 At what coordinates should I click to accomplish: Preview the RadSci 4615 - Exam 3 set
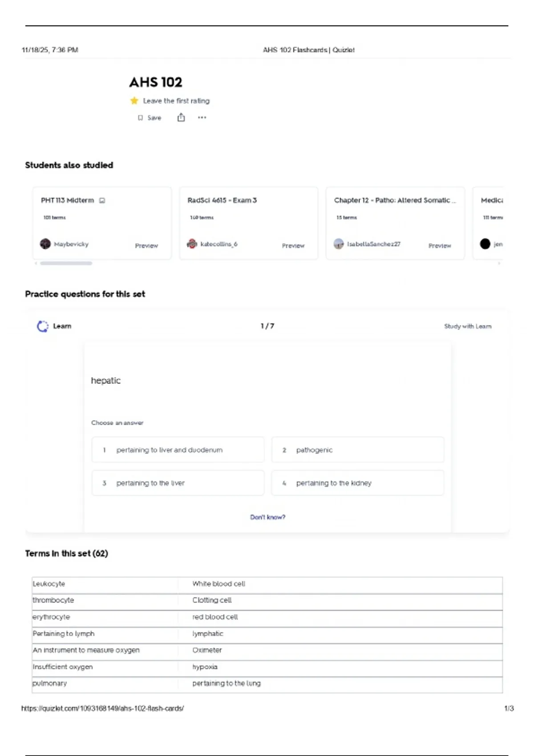(293, 245)
